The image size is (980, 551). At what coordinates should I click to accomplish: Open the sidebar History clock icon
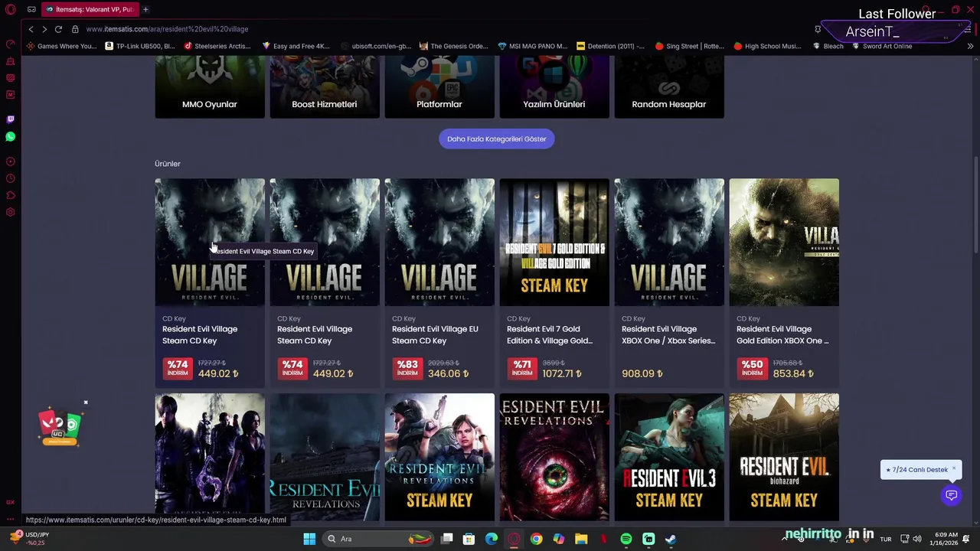(x=10, y=178)
